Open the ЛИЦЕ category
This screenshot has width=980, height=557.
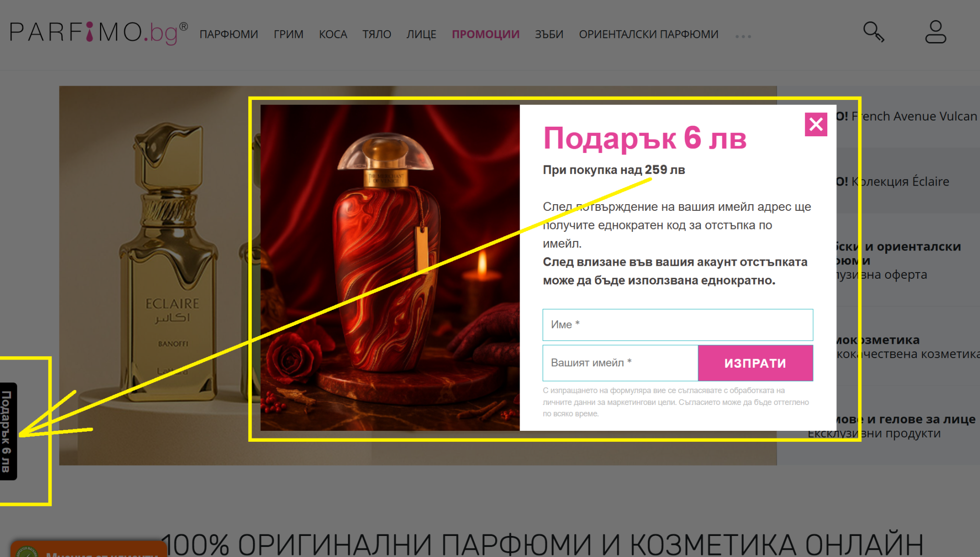coord(421,34)
